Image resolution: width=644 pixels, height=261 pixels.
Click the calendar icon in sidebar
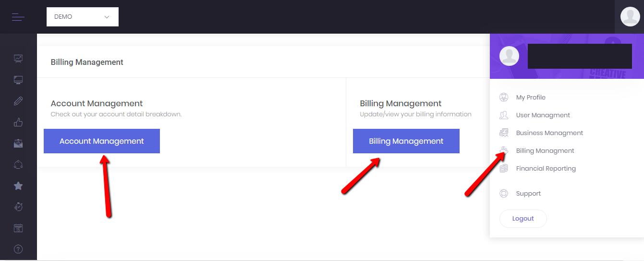(x=18, y=228)
